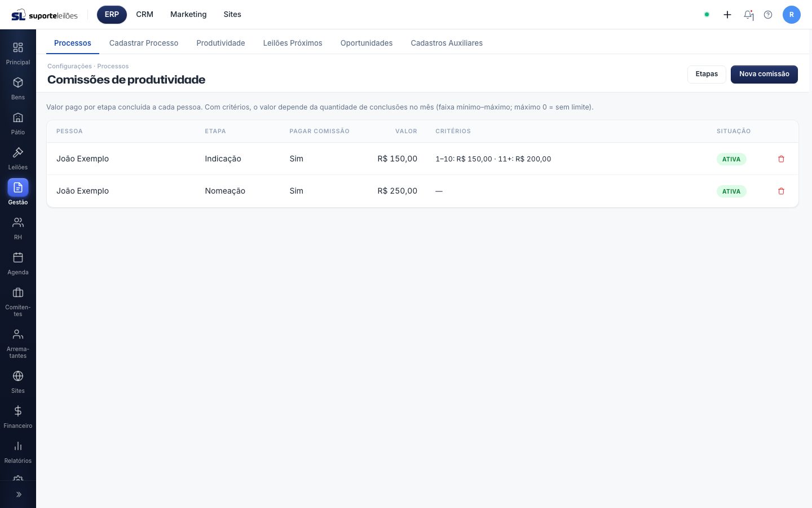Screen dimensions: 812x508
Task: Click Processos breadcrumb link
Action: click(x=113, y=66)
